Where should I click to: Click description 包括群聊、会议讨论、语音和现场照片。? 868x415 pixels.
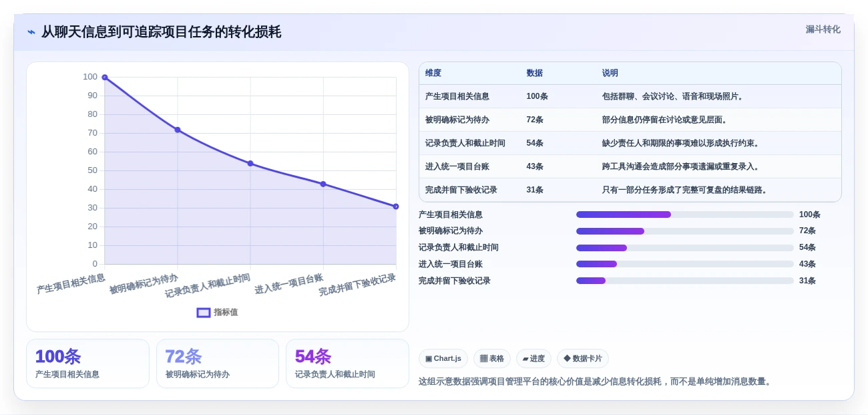pyautogui.click(x=674, y=96)
